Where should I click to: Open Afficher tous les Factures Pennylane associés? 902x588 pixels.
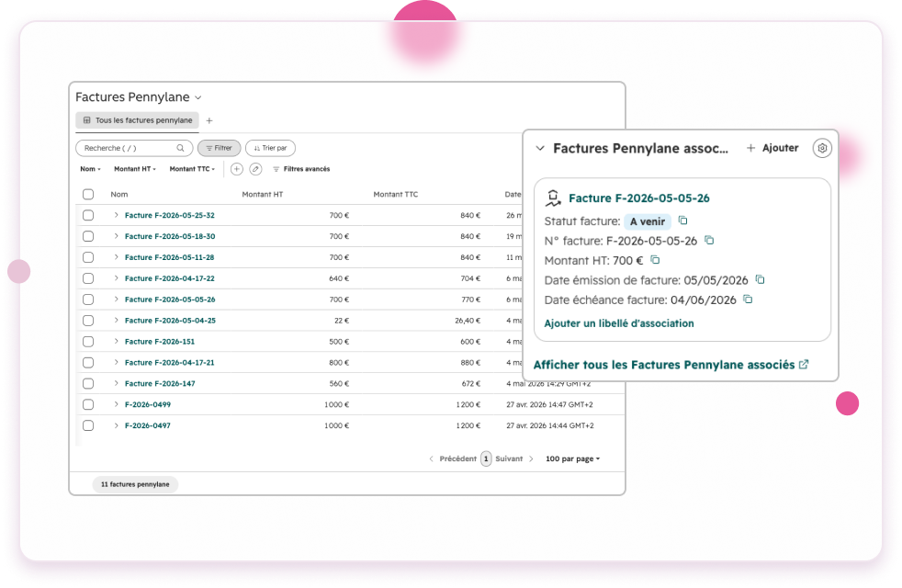pos(671,365)
